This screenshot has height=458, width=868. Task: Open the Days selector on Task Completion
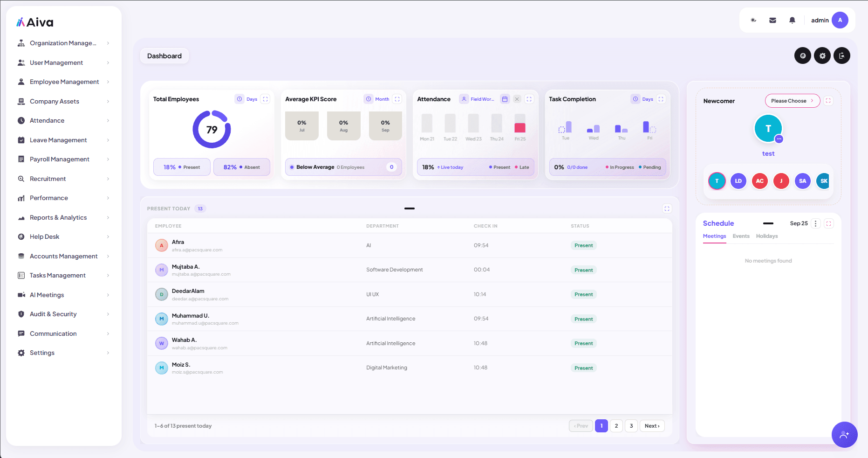click(643, 99)
